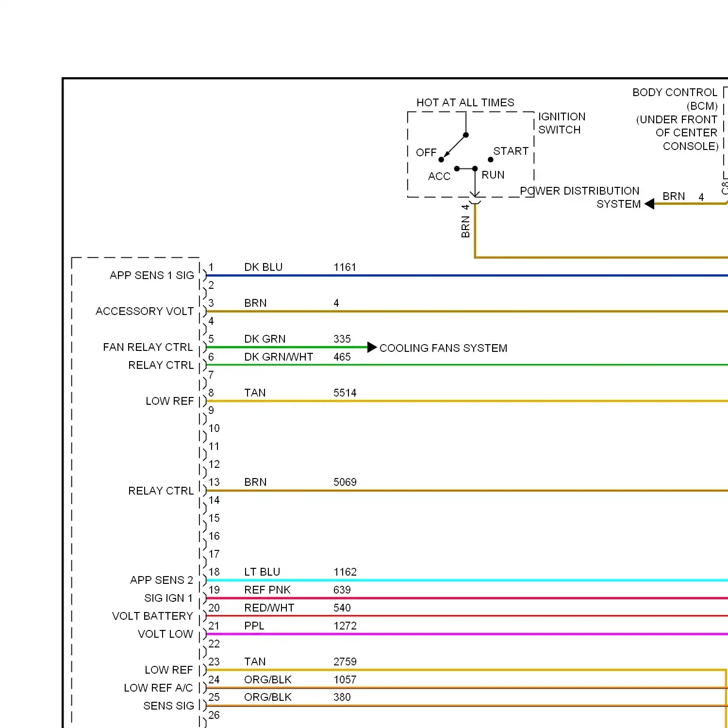Click circuit number 2759

click(x=345, y=662)
